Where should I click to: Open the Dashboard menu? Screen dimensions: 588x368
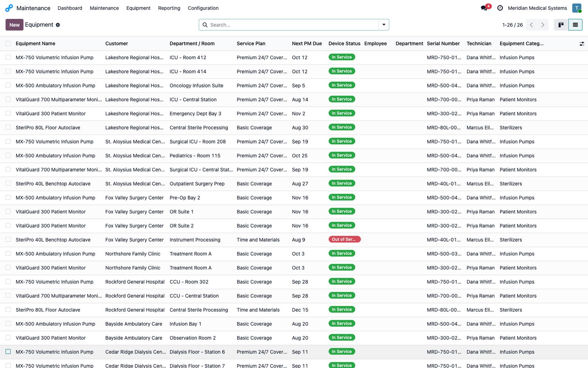click(70, 8)
